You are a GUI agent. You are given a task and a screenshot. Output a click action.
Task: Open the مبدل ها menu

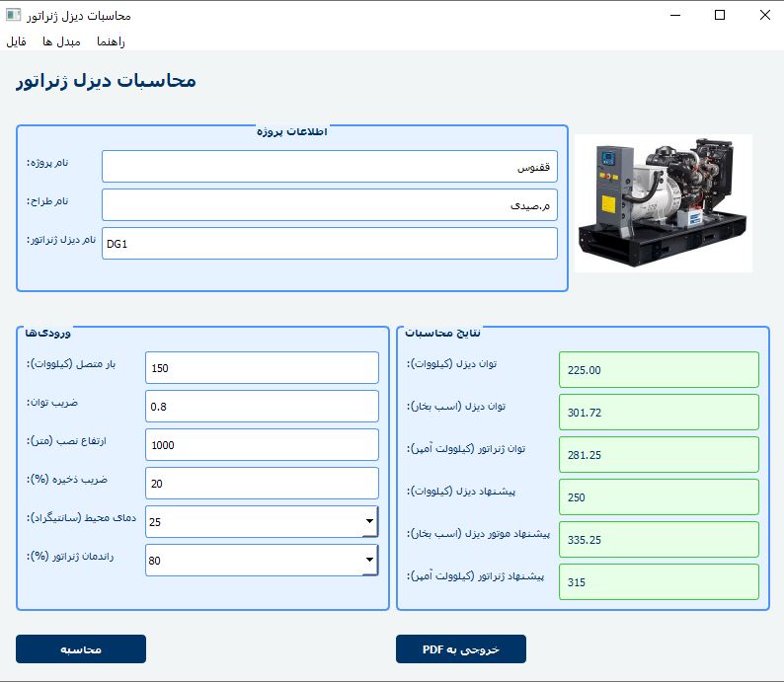point(61,41)
